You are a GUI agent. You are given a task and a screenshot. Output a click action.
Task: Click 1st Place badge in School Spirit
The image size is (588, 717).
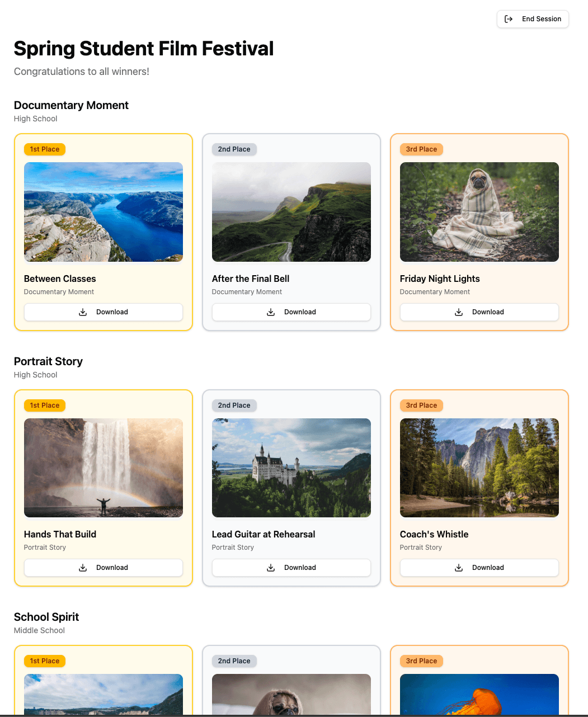pos(45,661)
